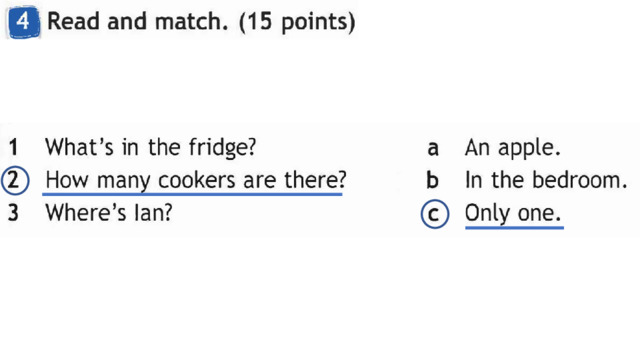Image resolution: width=640 pixels, height=360 pixels.
Task: Click question number 1
Action: [x=13, y=147]
